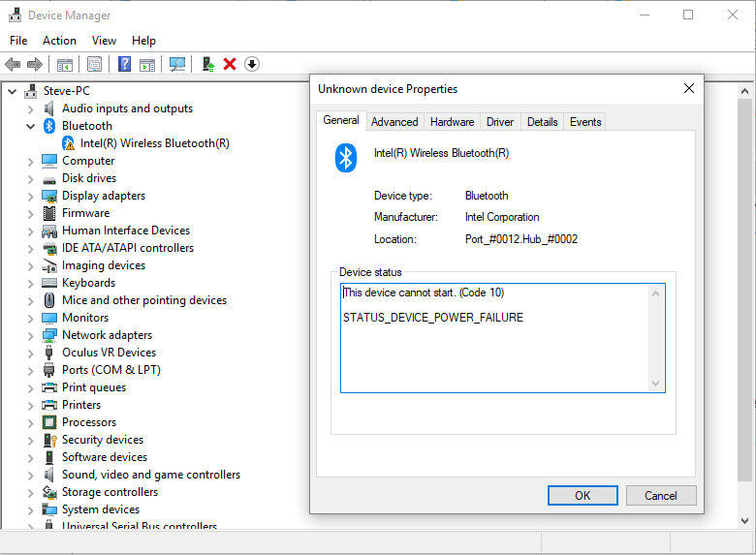
Task: Click the Update device driver toolbar icon
Action: point(207,64)
